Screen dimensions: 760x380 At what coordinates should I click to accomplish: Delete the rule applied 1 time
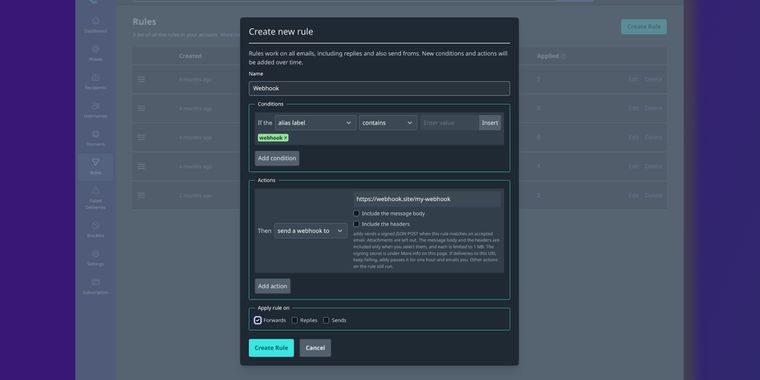(x=653, y=166)
